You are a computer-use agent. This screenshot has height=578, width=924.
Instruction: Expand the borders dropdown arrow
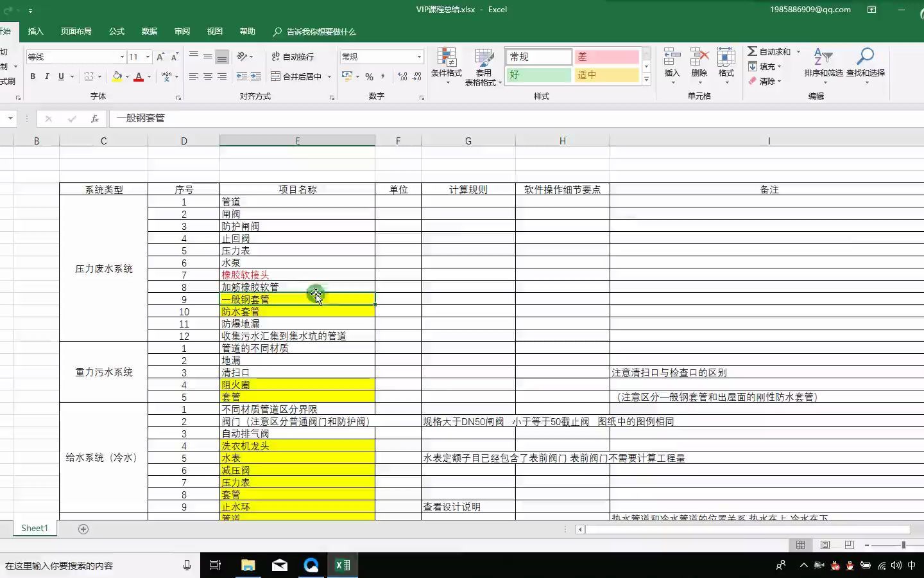(x=99, y=76)
